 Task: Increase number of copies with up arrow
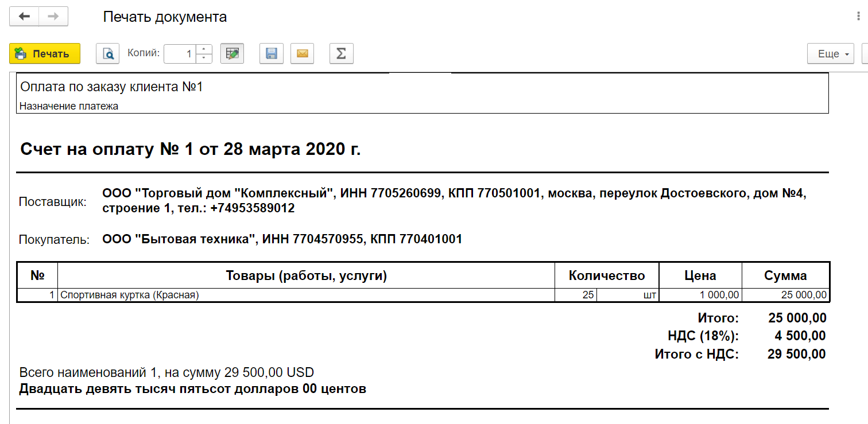click(x=204, y=49)
